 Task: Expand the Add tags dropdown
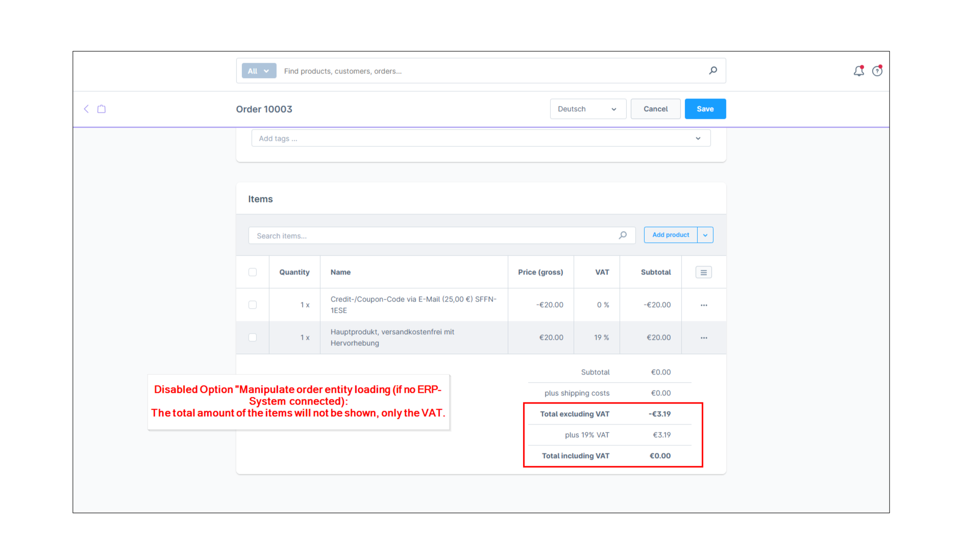[x=698, y=138]
